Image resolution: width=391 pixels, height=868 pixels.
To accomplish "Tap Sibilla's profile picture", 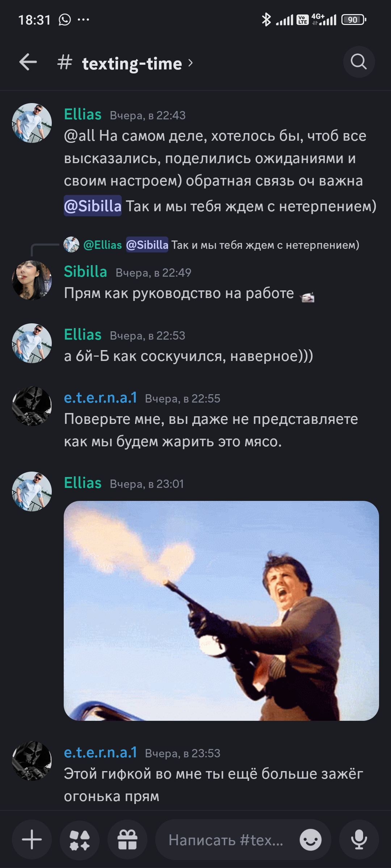I will (x=32, y=280).
